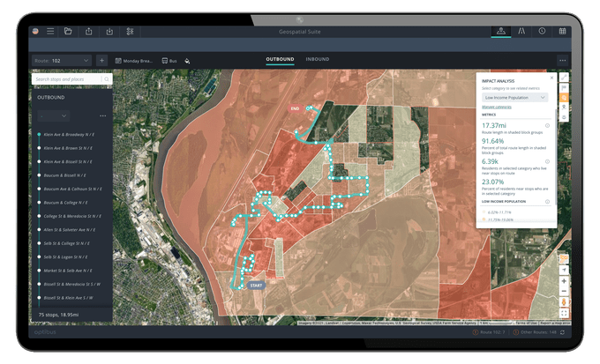Click the open folder icon
600x364 pixels.
point(68,31)
